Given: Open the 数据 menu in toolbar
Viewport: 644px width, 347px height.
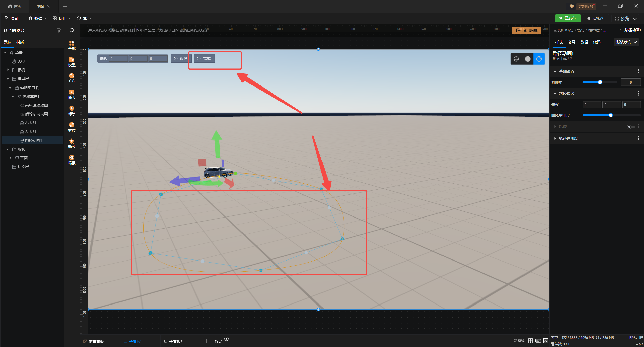Looking at the screenshot, I should (38, 18).
